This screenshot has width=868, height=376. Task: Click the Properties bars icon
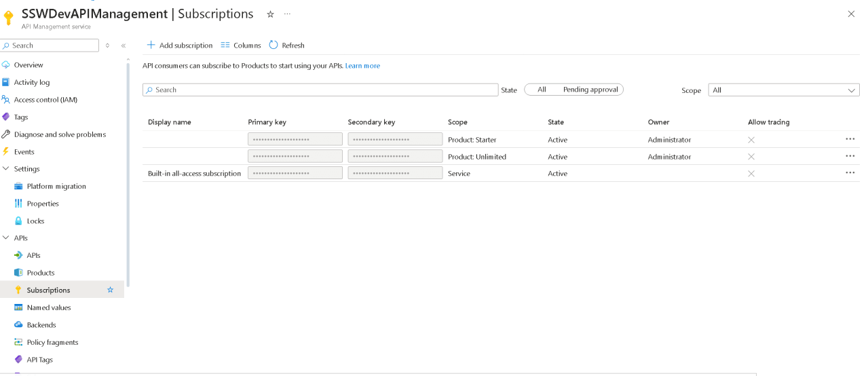coord(18,204)
